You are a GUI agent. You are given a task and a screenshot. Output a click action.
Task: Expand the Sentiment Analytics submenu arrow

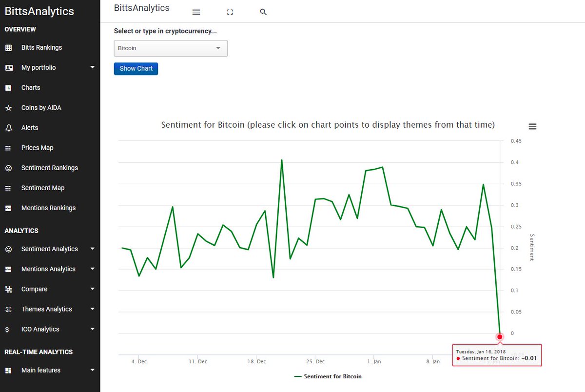[93, 249]
